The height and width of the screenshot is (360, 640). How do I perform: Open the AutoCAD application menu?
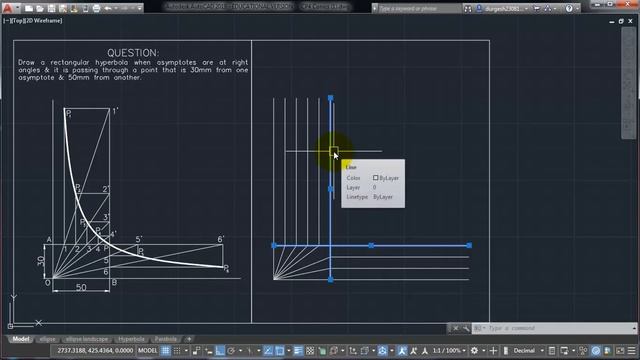(8, 8)
